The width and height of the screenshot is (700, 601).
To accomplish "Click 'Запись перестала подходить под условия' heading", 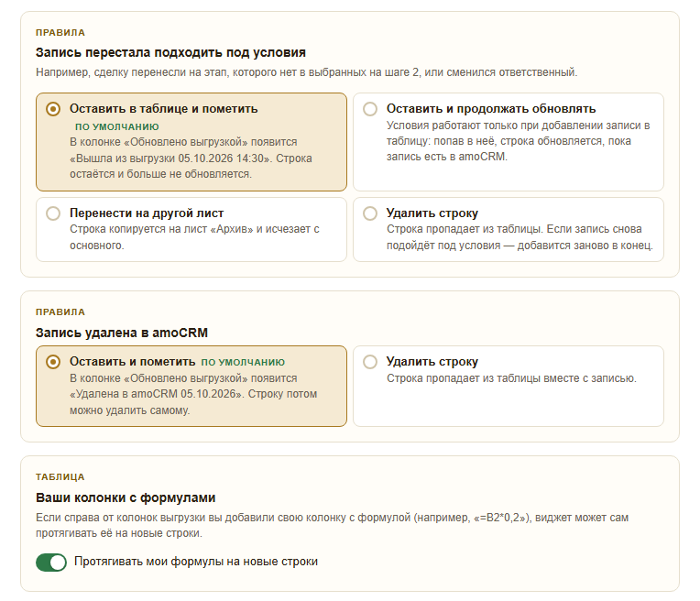I will (x=170, y=53).
